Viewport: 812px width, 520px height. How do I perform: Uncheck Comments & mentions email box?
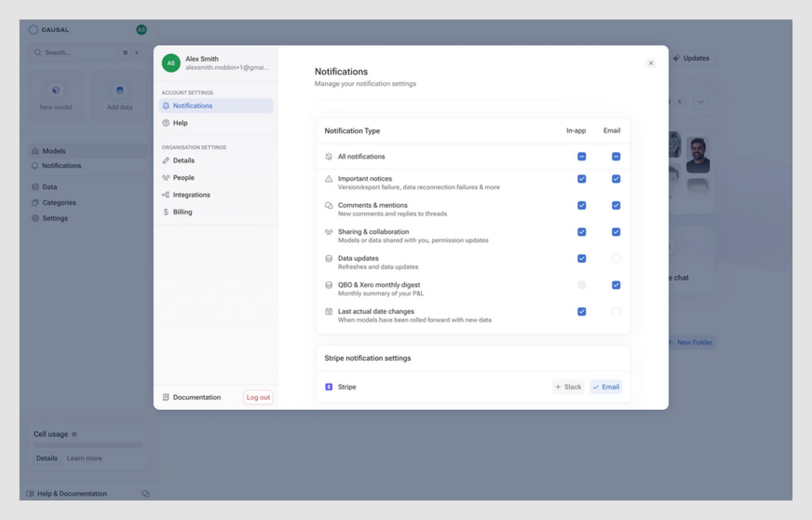pos(616,205)
